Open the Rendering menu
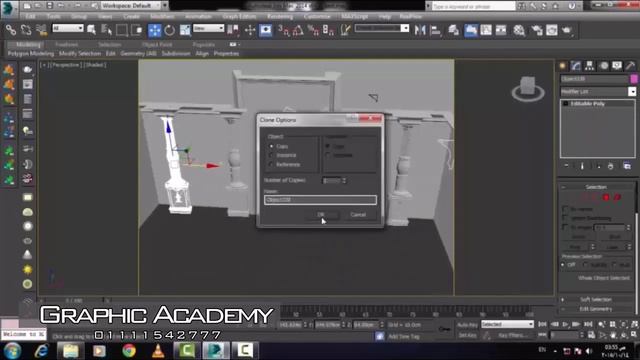 click(x=280, y=17)
